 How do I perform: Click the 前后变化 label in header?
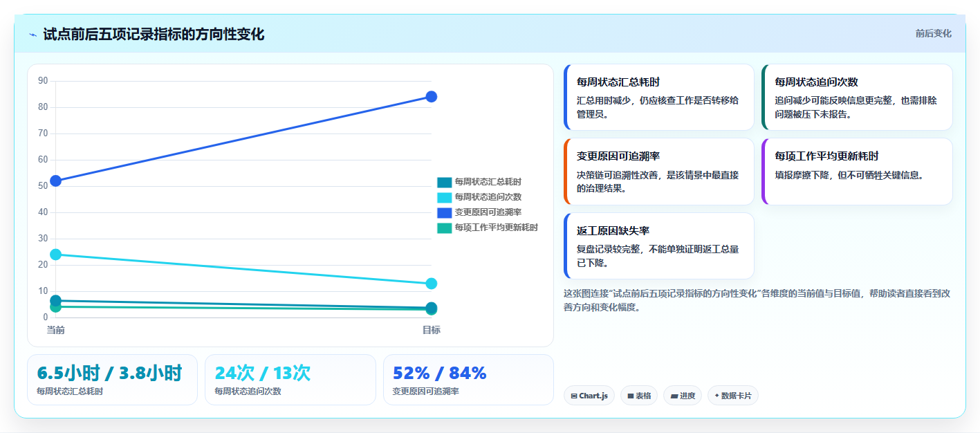click(x=933, y=33)
